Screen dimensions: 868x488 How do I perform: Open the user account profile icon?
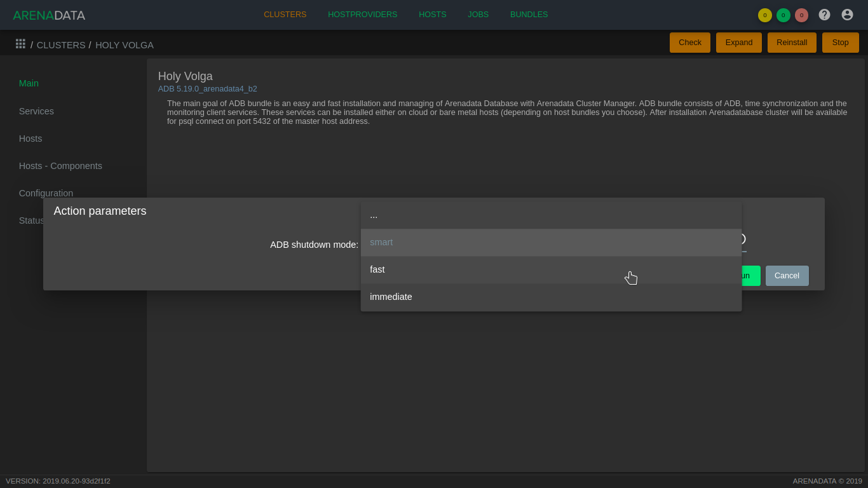point(847,15)
